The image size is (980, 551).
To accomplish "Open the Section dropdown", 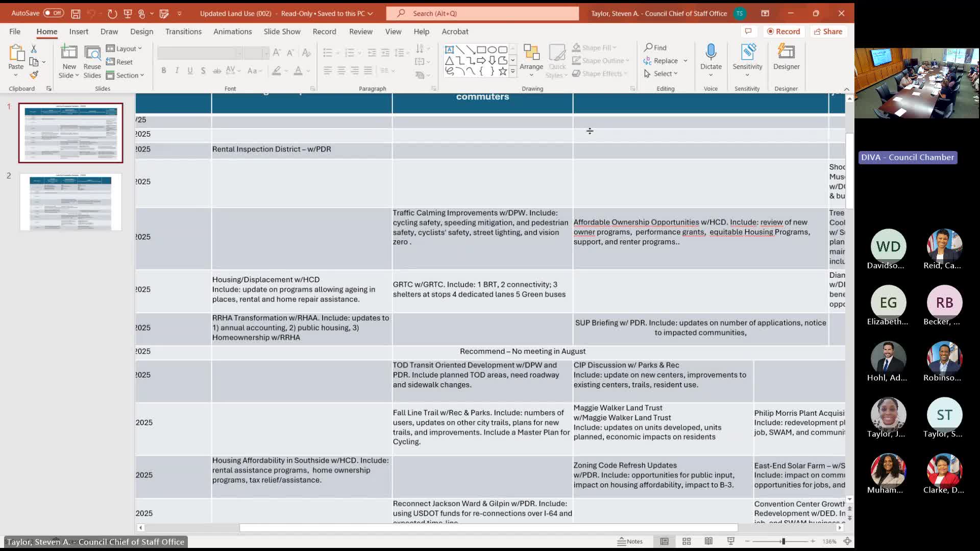I will (126, 75).
